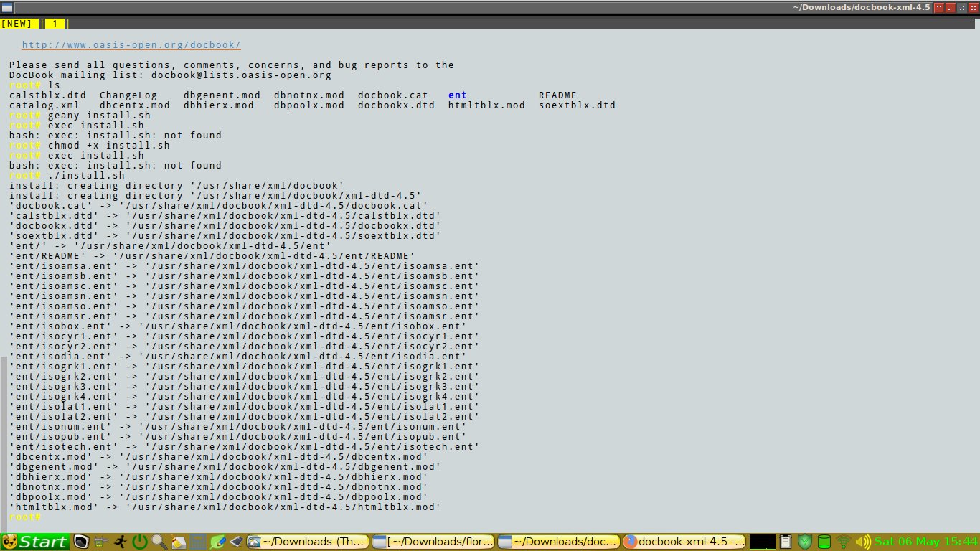980x551 pixels.
Task: Click the black CPU monitor graph in tray
Action: tap(762, 542)
